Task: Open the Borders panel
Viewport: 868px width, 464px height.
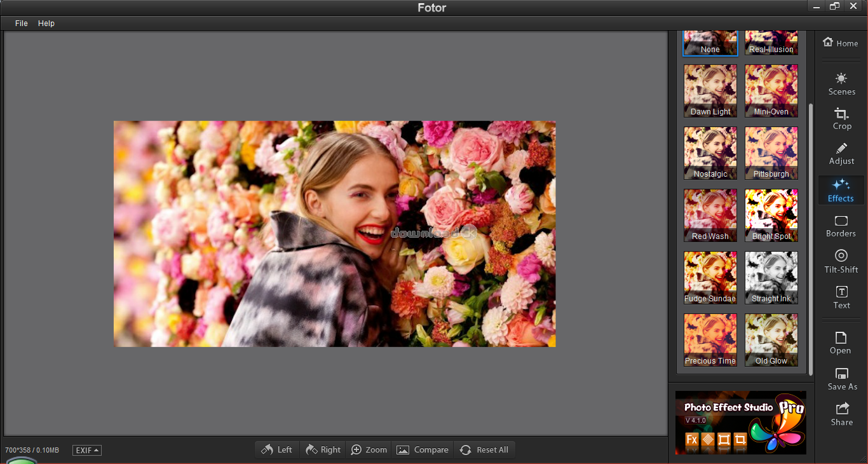Action: click(x=841, y=226)
